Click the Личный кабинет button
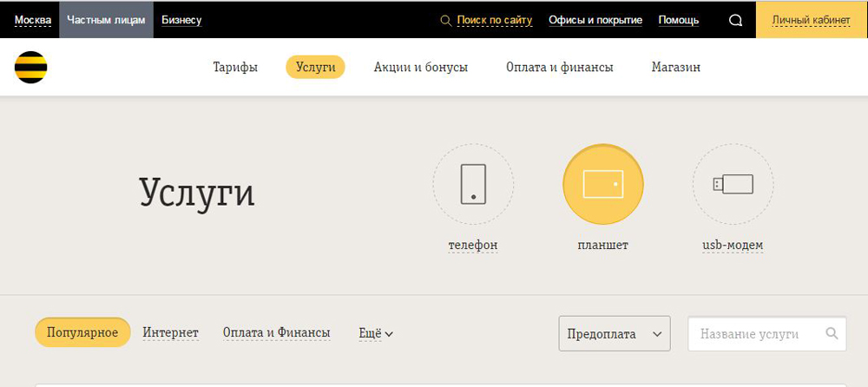The width and height of the screenshot is (868, 387). [x=812, y=20]
